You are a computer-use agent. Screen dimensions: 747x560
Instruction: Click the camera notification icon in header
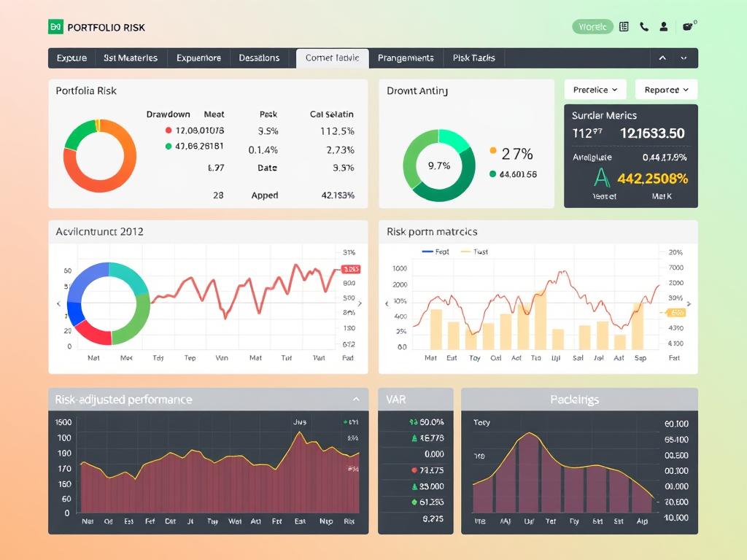(x=687, y=27)
